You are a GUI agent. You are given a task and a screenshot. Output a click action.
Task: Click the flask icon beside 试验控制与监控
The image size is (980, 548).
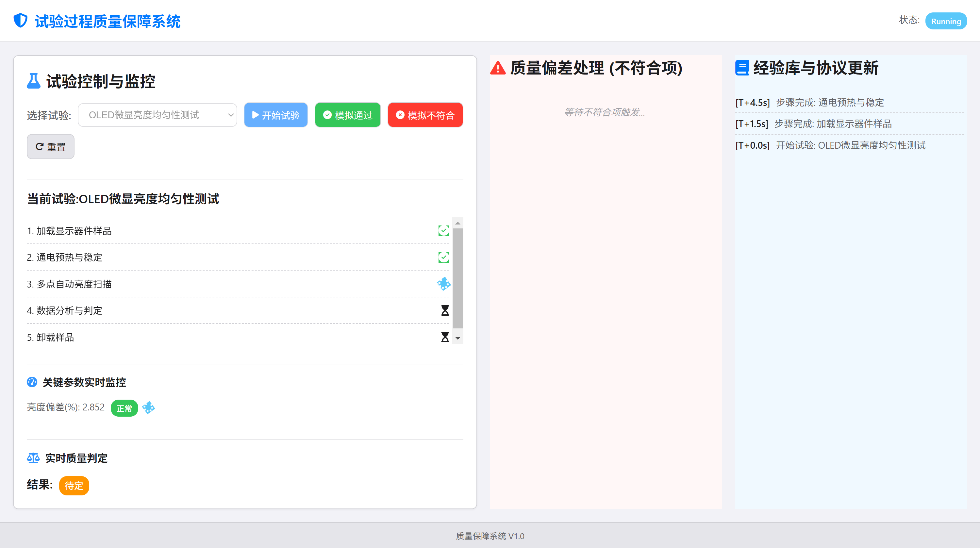[33, 81]
